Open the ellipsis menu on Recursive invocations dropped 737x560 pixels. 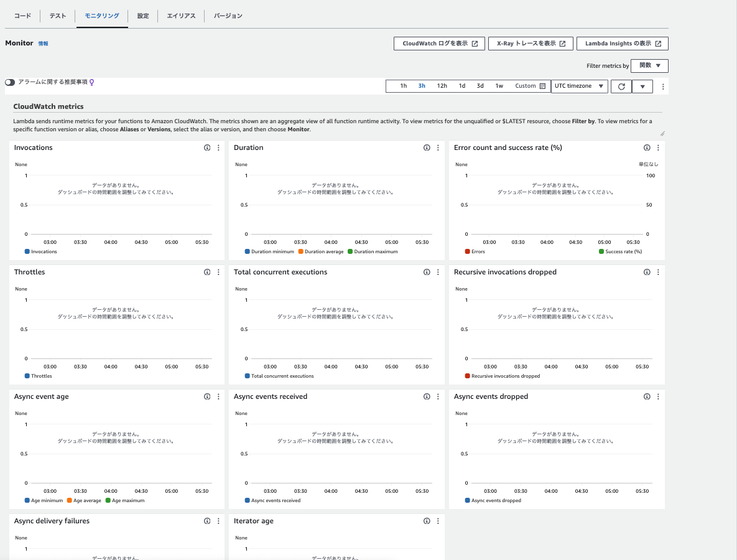point(658,272)
